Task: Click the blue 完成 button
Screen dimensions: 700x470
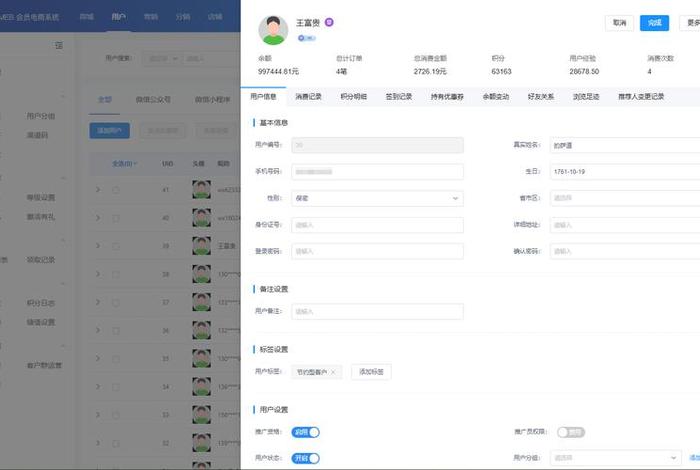Action: pyautogui.click(x=654, y=23)
